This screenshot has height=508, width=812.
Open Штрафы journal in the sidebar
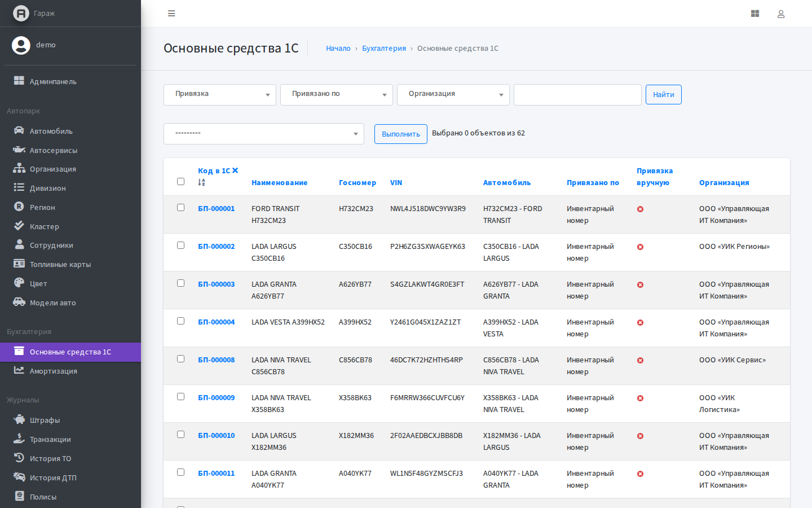(x=70, y=420)
